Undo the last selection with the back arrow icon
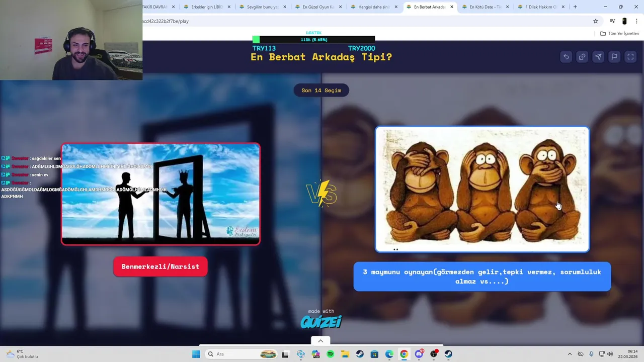Screen dimensions: 644x362 click(566, 57)
